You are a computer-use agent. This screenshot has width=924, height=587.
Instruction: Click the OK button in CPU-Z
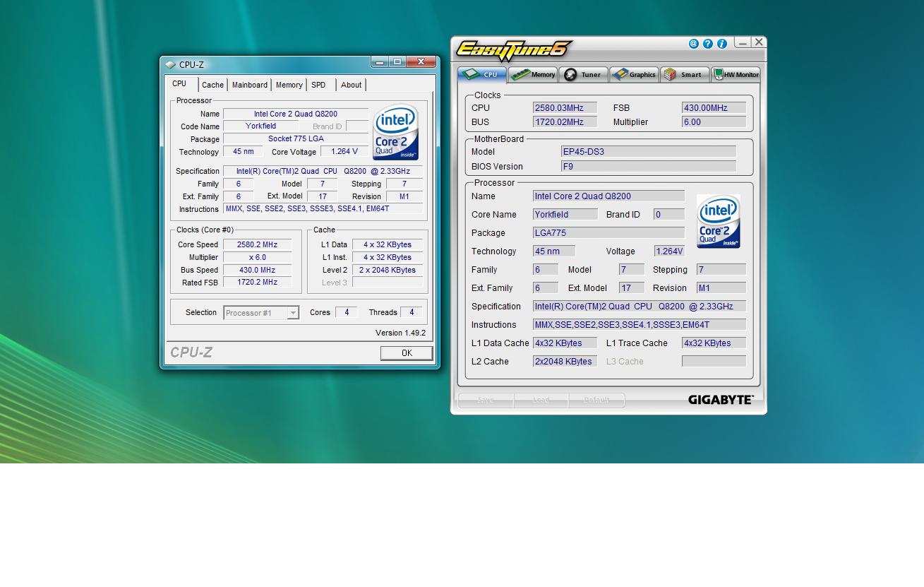tap(407, 353)
